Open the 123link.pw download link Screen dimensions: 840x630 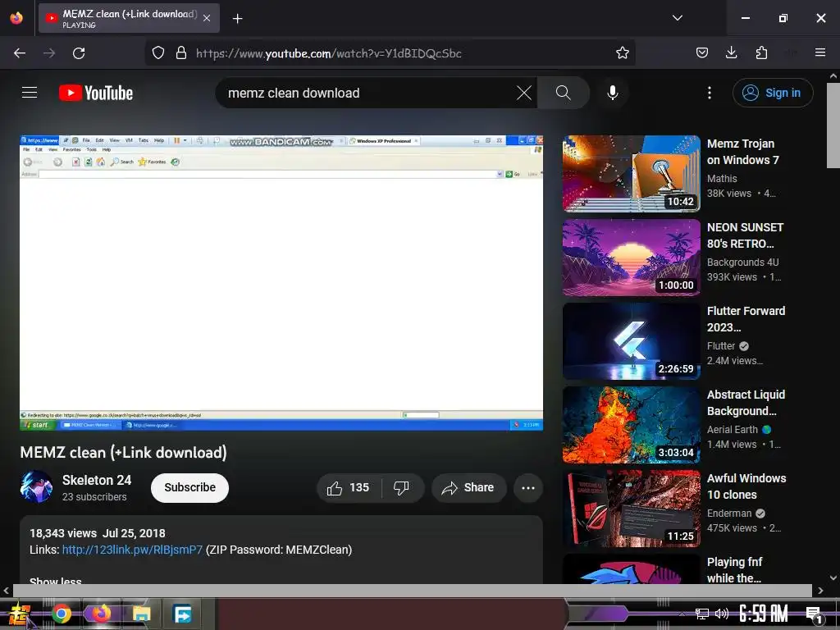pyautogui.click(x=132, y=550)
